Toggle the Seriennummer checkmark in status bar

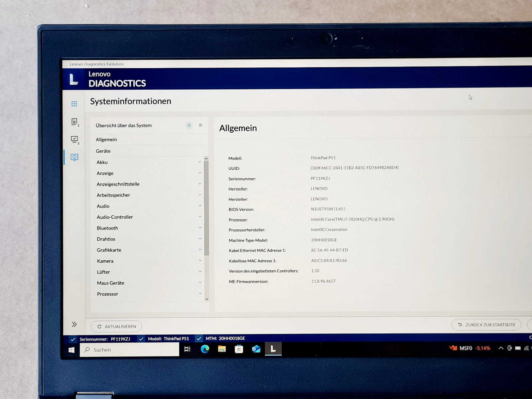coord(73,339)
